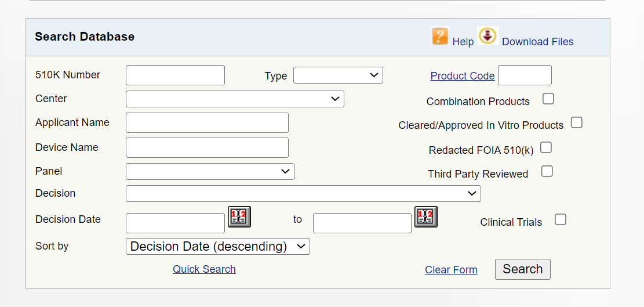The image size is (644, 307).
Task: Expand the Panel dropdown
Action: (210, 171)
